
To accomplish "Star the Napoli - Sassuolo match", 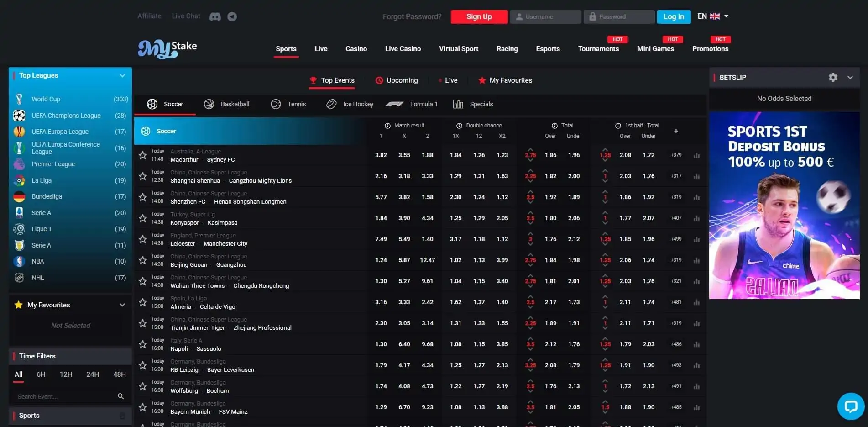I will click(x=143, y=344).
